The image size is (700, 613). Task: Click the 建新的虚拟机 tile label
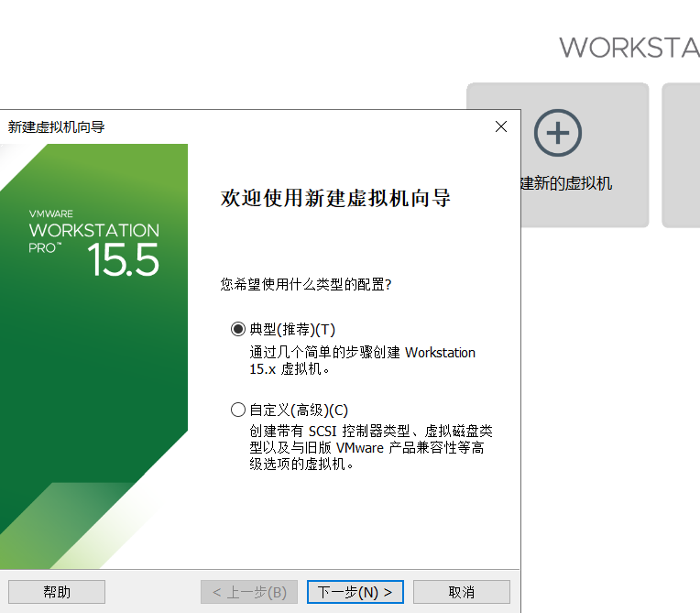pyautogui.click(x=566, y=183)
